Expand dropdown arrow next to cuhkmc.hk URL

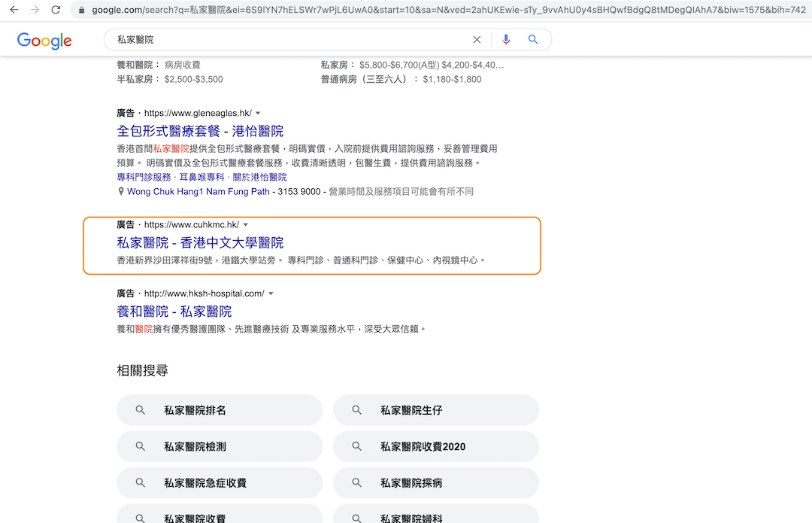[x=245, y=225]
